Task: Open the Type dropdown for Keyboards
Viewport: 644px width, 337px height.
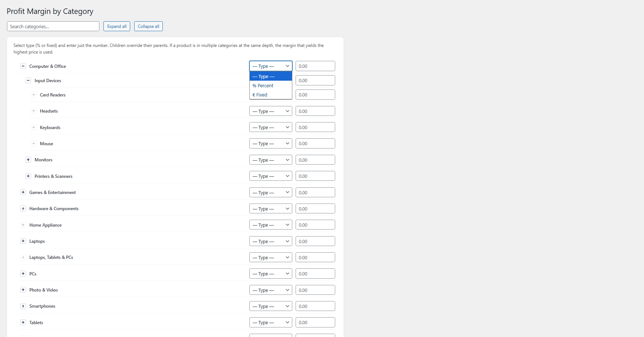Action: pos(271,128)
